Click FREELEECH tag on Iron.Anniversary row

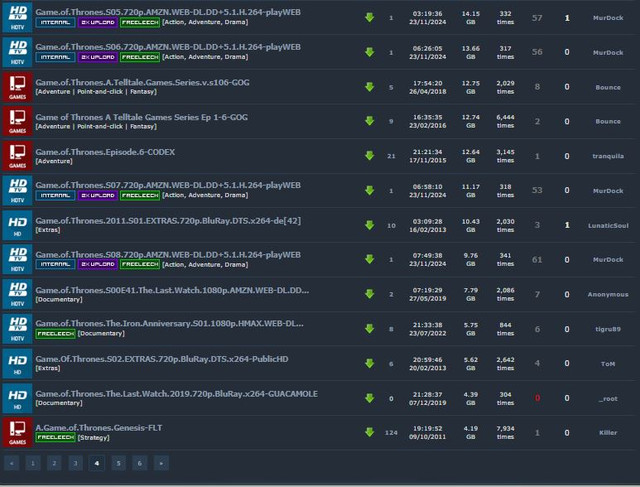(55, 334)
